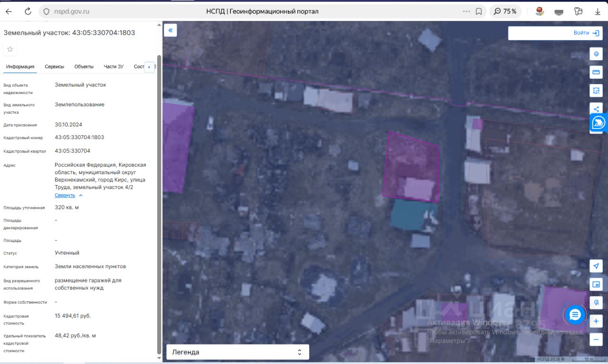Open the browser extensions panel

coord(578,11)
